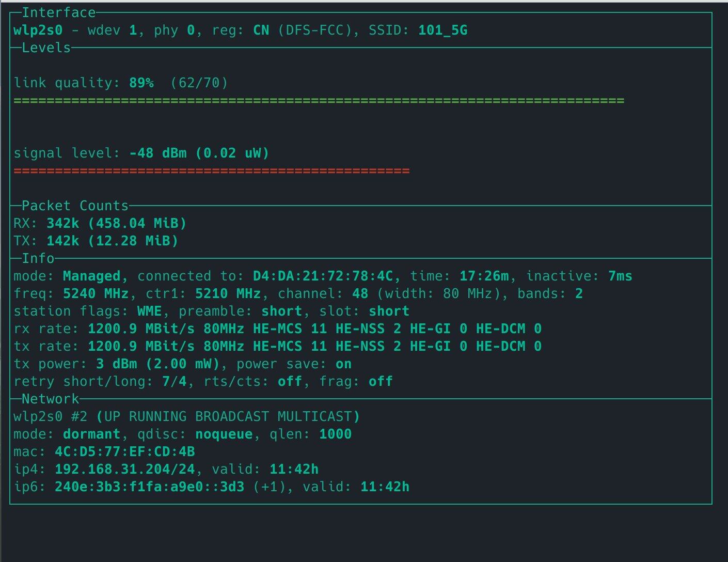
Task: Click the bands value 2
Action: [x=579, y=293]
